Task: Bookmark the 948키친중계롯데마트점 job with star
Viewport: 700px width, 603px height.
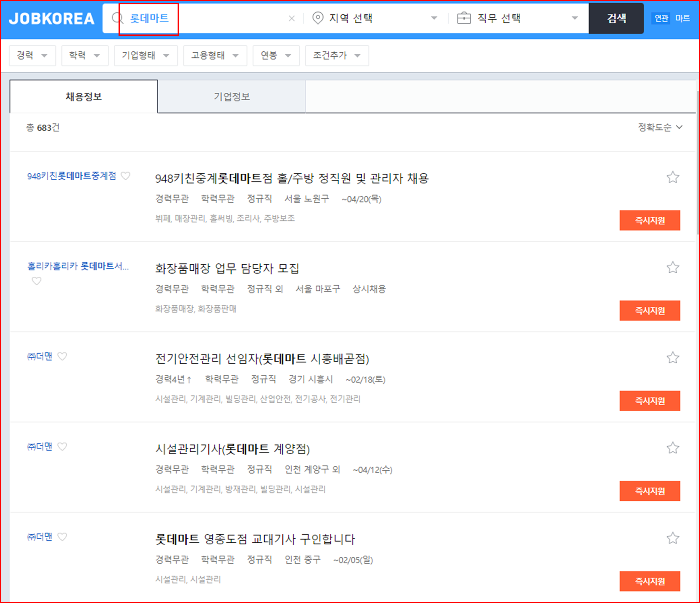Action: pos(673,177)
